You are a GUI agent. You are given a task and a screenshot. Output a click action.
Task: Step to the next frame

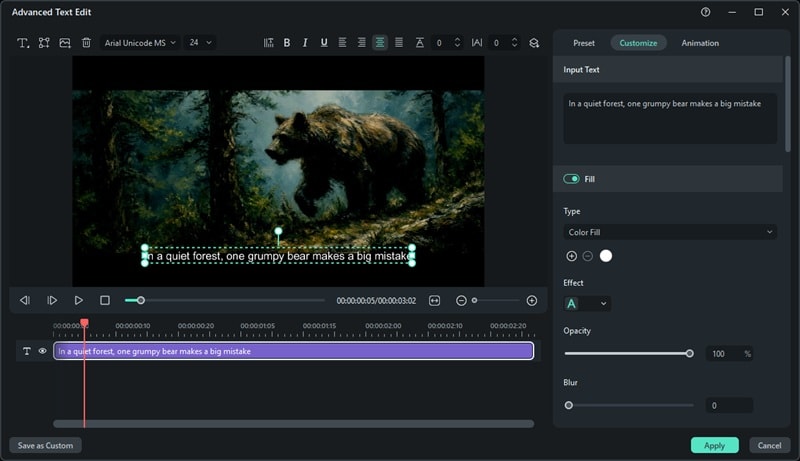[x=52, y=300]
